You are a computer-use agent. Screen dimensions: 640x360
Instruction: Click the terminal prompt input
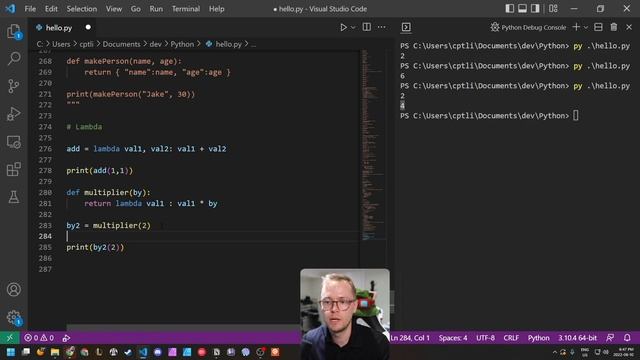tap(576, 116)
